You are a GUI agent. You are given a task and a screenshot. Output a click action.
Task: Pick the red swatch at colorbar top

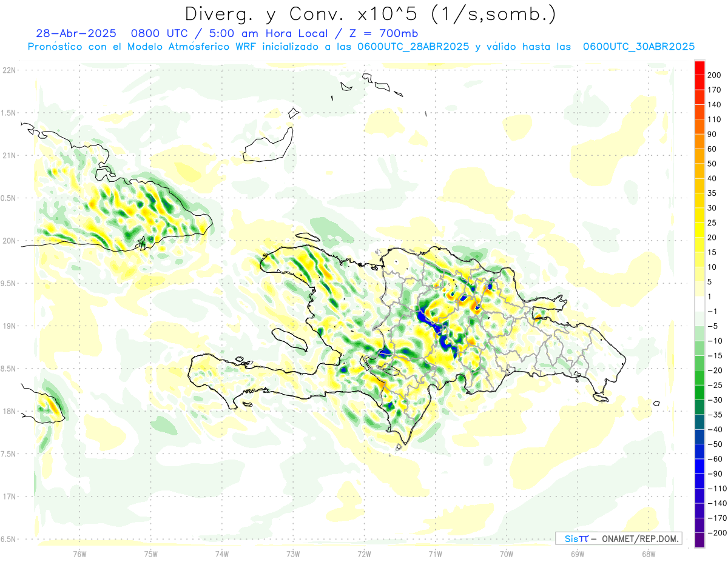point(699,67)
